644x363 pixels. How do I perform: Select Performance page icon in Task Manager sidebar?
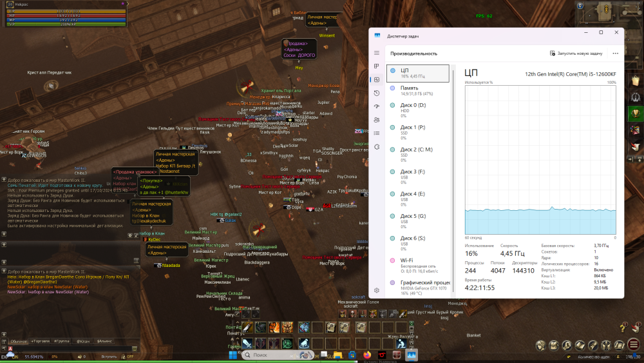tap(377, 80)
